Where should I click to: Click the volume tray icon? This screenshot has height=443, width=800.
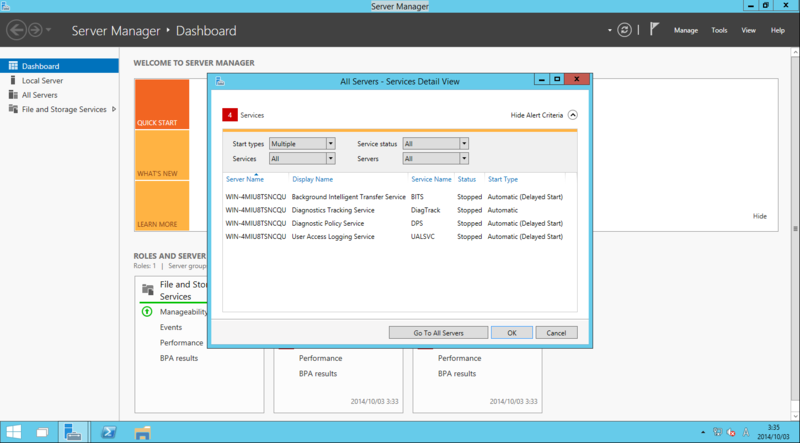click(731, 432)
